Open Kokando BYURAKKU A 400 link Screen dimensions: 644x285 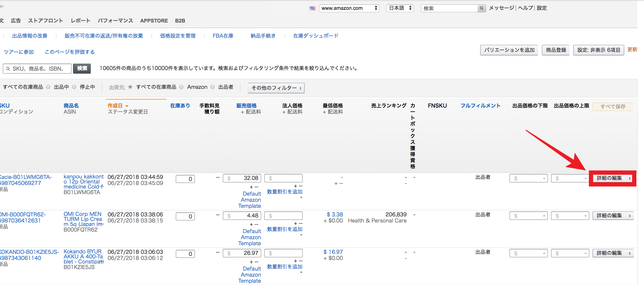(x=84, y=256)
